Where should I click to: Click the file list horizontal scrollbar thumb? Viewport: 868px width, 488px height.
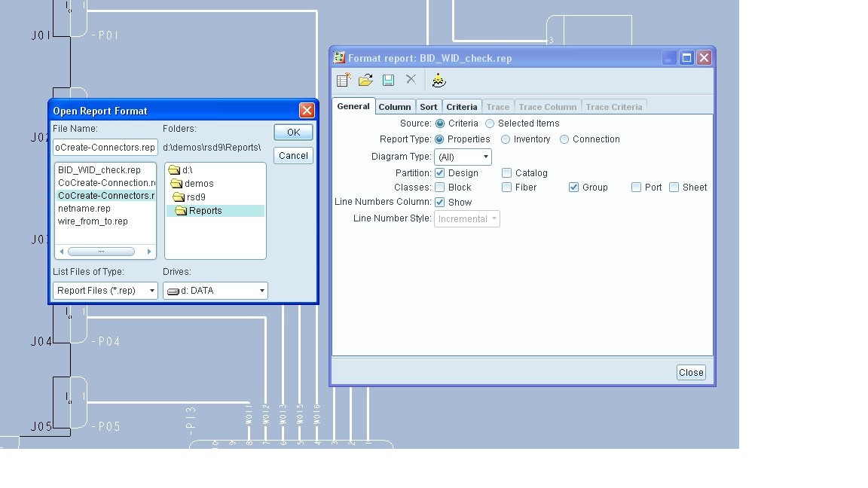coord(101,252)
